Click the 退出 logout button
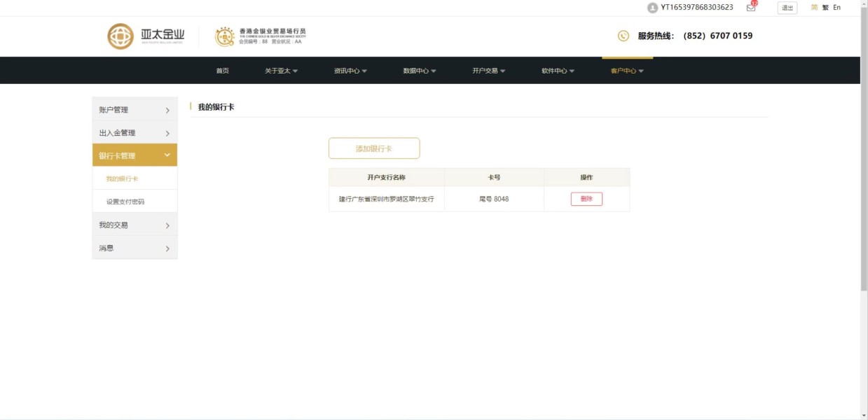Screen dimensions: 868x420 [x=787, y=8]
